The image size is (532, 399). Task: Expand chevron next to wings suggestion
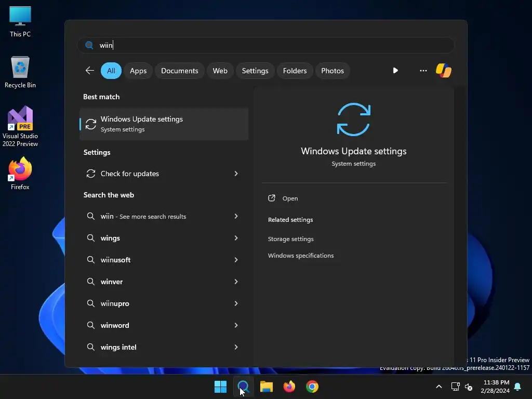(236, 238)
